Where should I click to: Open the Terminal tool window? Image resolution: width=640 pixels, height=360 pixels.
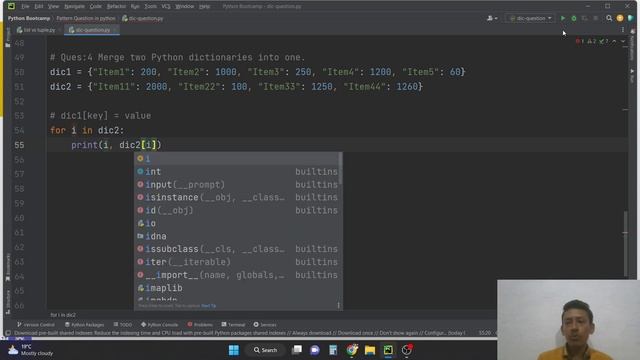(233, 324)
